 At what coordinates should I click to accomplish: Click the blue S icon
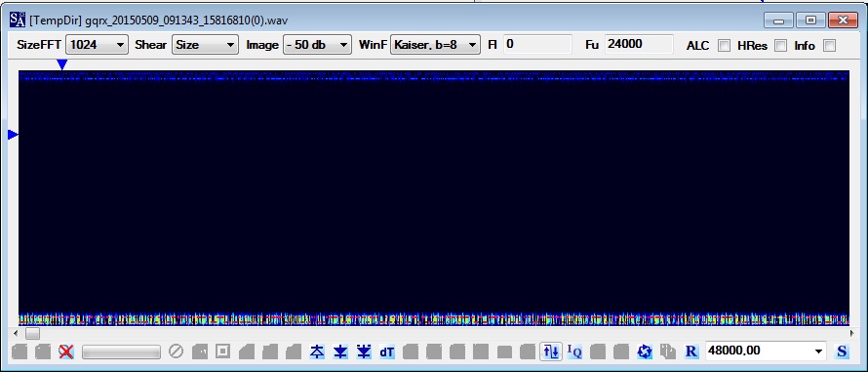(842, 351)
